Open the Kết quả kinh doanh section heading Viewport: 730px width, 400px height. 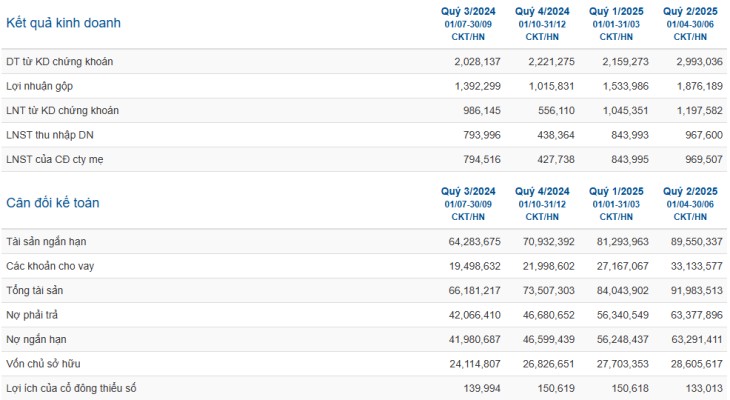(x=63, y=23)
